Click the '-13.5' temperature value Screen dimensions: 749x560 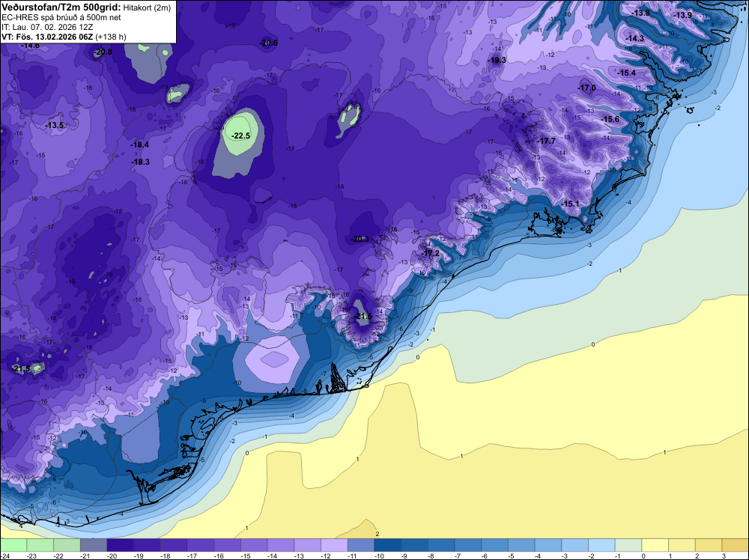point(55,126)
